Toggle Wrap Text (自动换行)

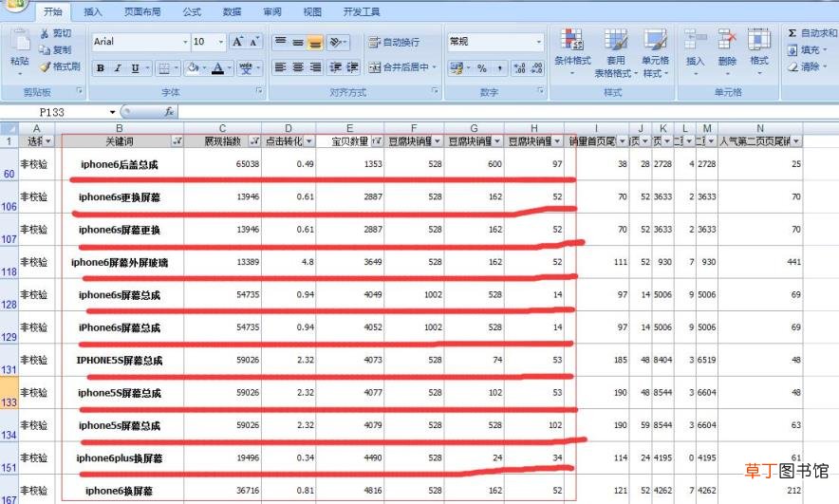click(395, 42)
